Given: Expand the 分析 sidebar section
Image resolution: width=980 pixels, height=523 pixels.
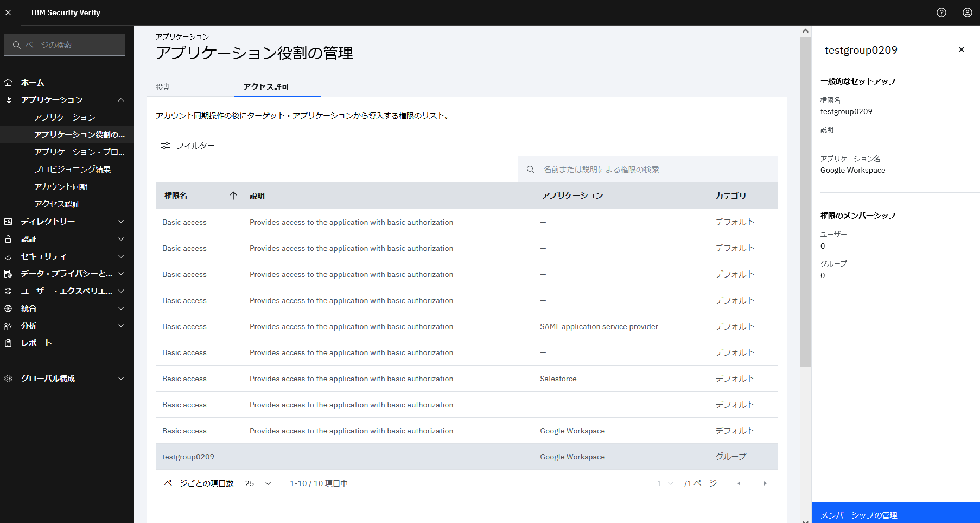Looking at the screenshot, I should [x=121, y=326].
